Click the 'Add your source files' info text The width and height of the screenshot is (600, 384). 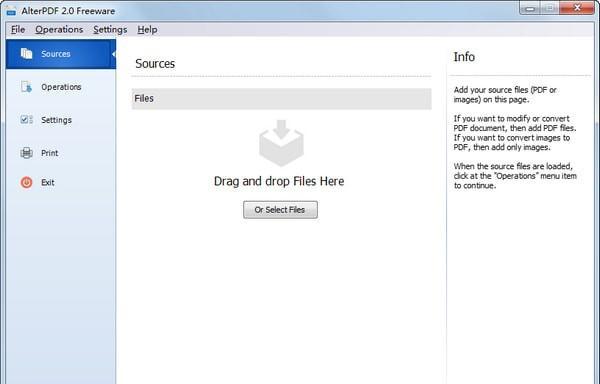pyautogui.click(x=505, y=94)
